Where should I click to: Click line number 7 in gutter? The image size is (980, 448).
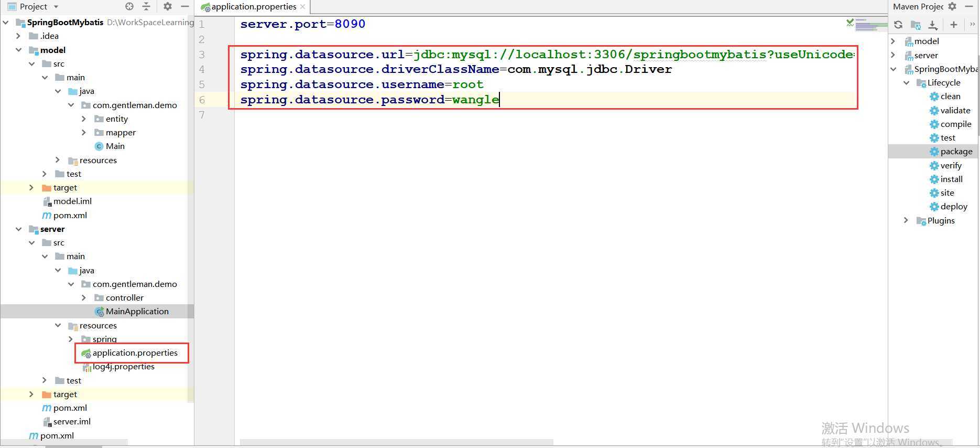202,115
